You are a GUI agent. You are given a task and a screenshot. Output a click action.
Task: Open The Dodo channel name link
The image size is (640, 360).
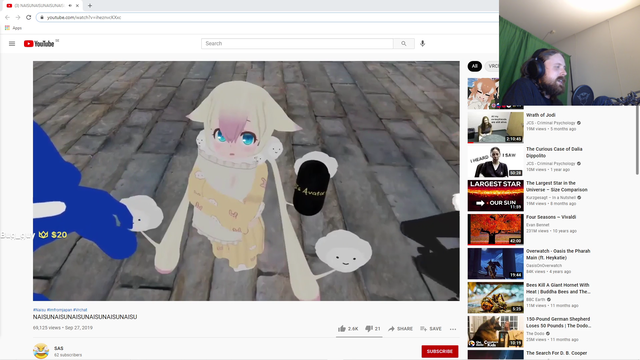536,333
